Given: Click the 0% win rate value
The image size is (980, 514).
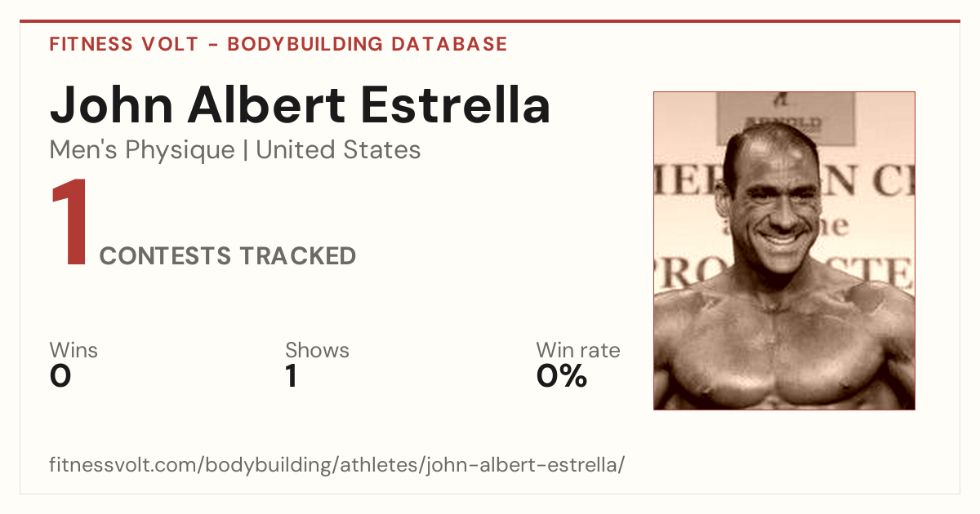Looking at the screenshot, I should pyautogui.click(x=562, y=376).
